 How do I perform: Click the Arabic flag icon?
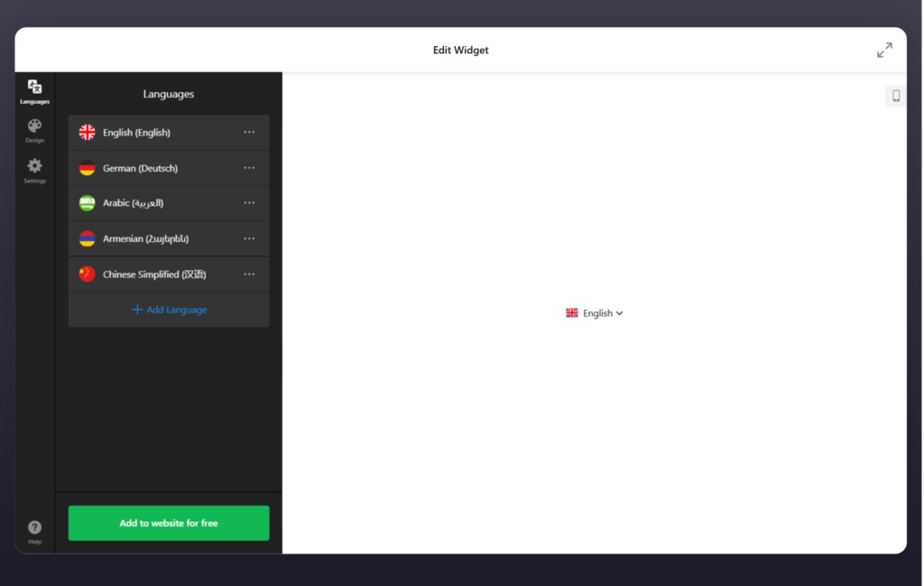point(87,202)
